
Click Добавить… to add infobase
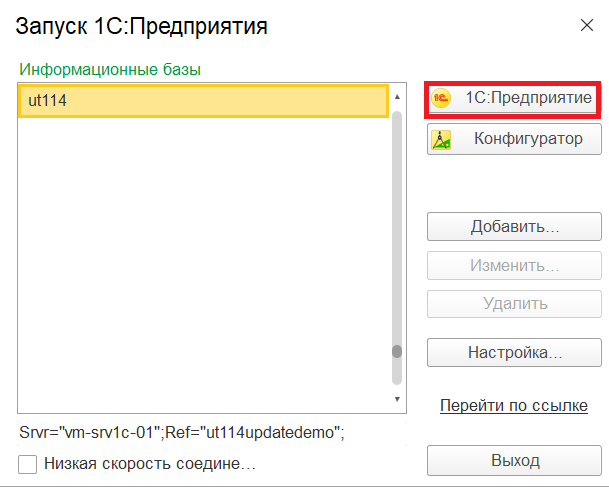point(514,226)
